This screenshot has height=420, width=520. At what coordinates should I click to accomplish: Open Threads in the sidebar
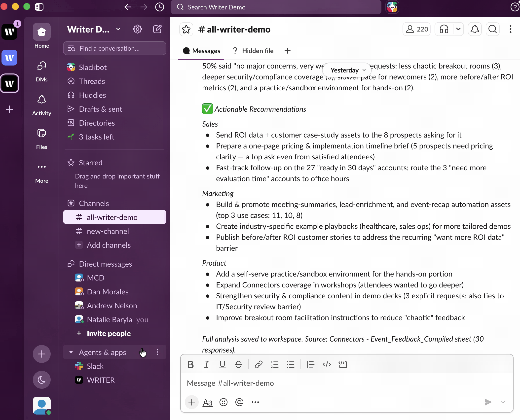point(115,81)
